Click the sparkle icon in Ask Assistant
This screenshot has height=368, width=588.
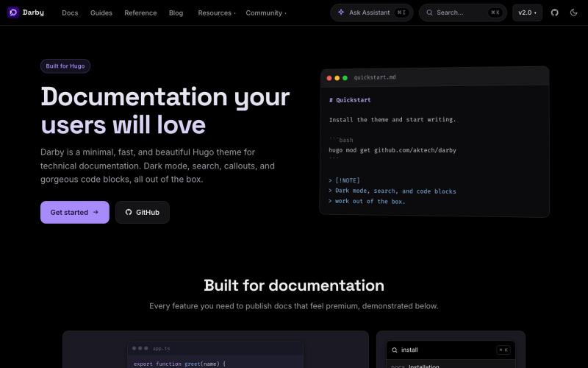341,13
